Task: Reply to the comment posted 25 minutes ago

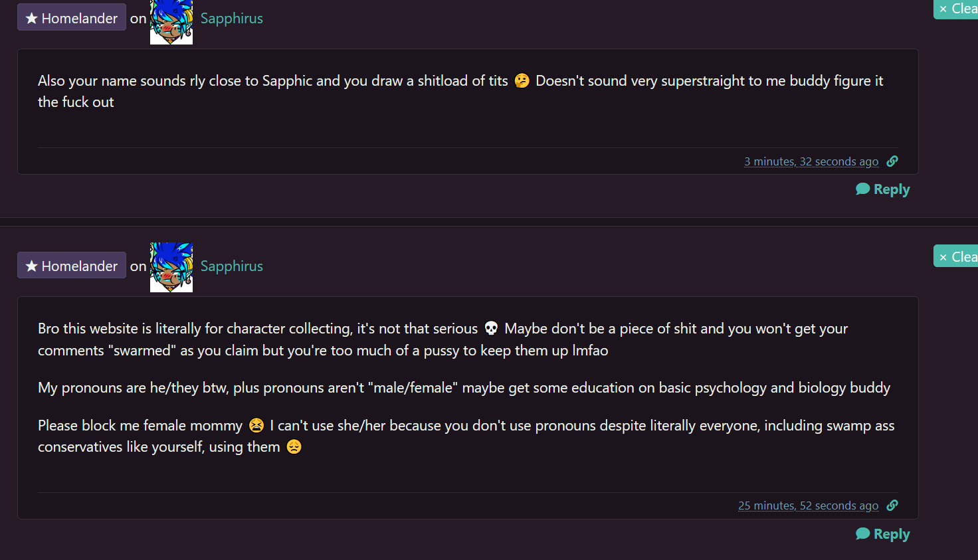Action: point(883,534)
